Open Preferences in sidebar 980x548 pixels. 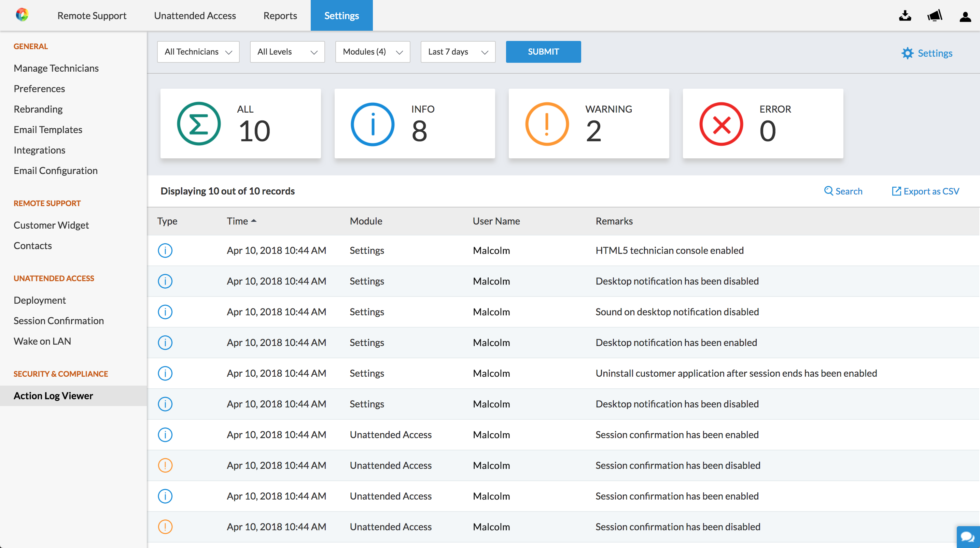(x=39, y=89)
